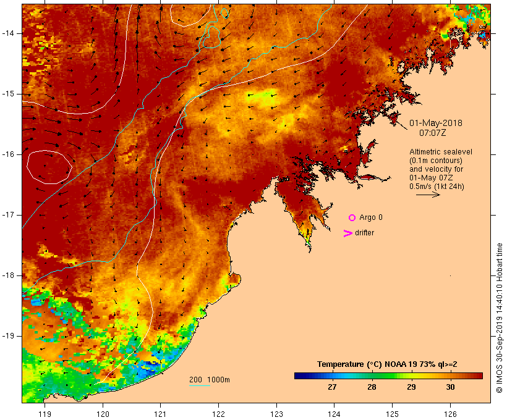Screen dimensions: 507x420
Task: Click the longitude label 126
Action: coord(450,414)
